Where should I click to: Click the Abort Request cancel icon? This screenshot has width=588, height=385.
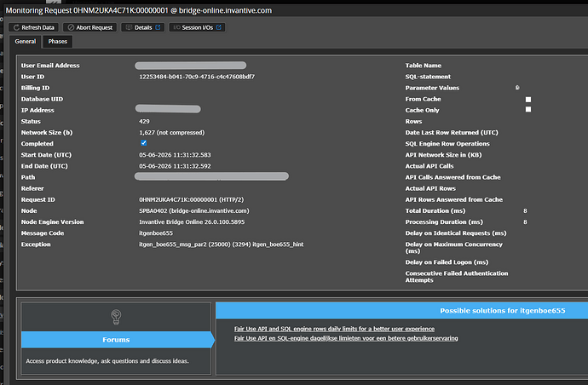[x=71, y=27]
